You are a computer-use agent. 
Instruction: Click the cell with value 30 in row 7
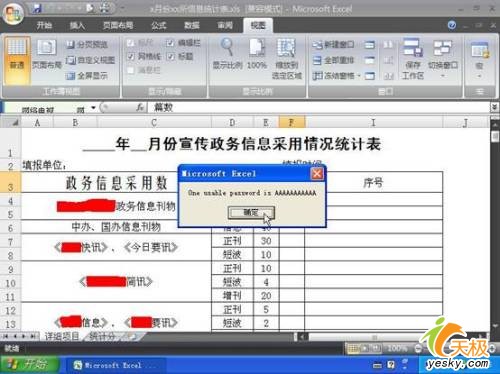[x=266, y=241]
